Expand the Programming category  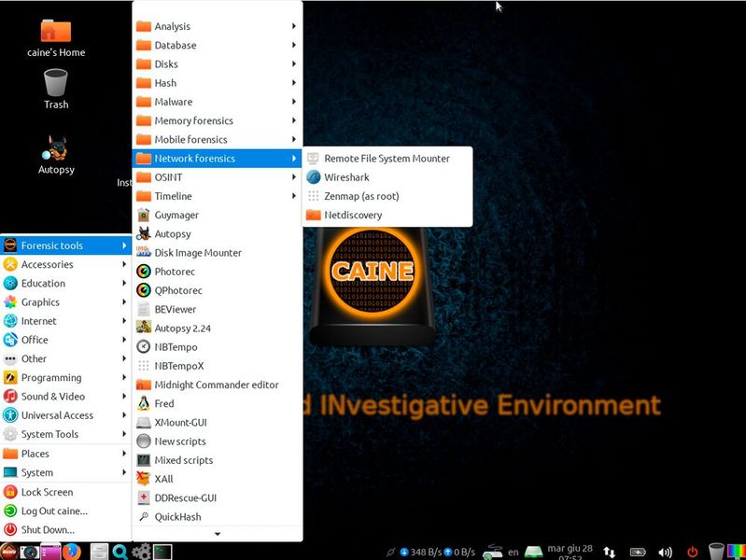coord(51,378)
